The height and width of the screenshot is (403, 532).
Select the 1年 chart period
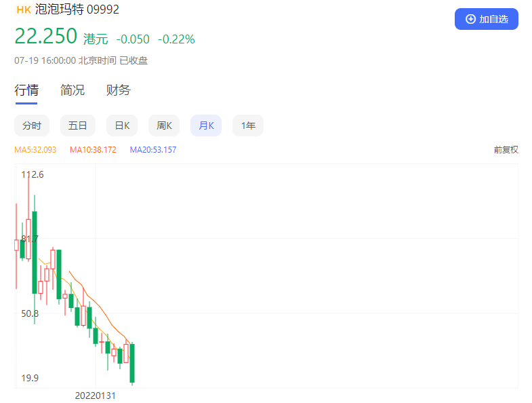coord(248,126)
